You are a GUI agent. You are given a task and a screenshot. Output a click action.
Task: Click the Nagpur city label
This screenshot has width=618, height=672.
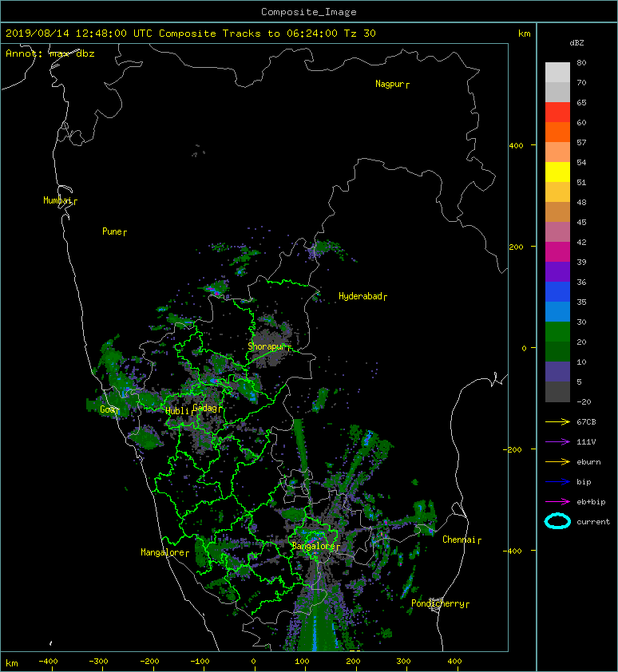click(x=390, y=84)
